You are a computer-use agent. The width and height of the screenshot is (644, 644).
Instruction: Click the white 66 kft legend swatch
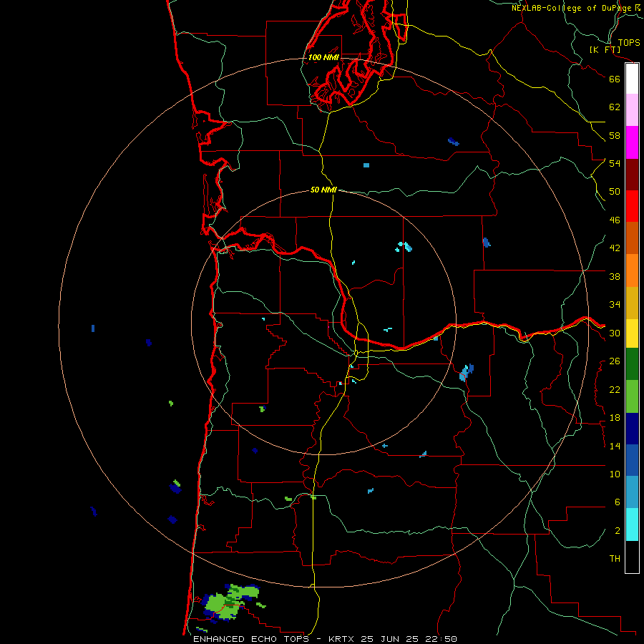[632, 79]
